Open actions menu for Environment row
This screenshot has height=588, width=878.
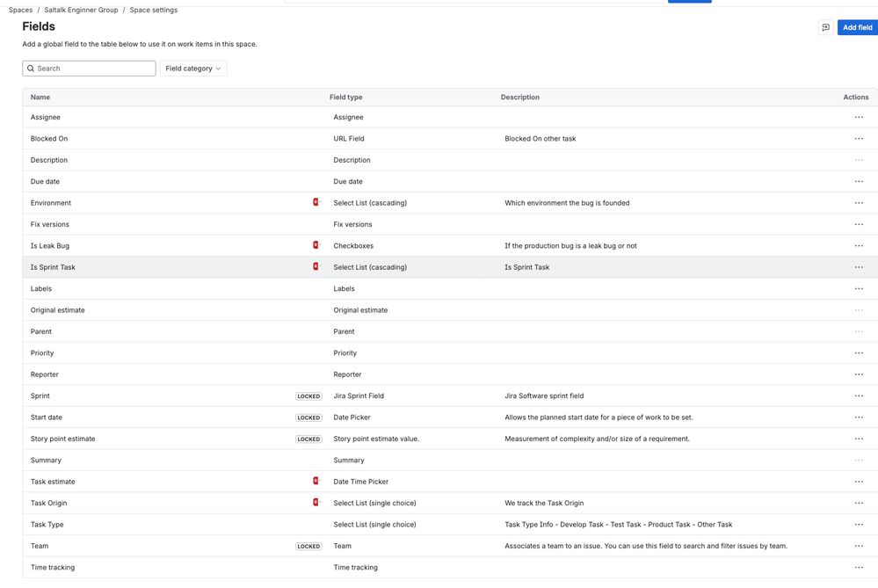(x=859, y=203)
